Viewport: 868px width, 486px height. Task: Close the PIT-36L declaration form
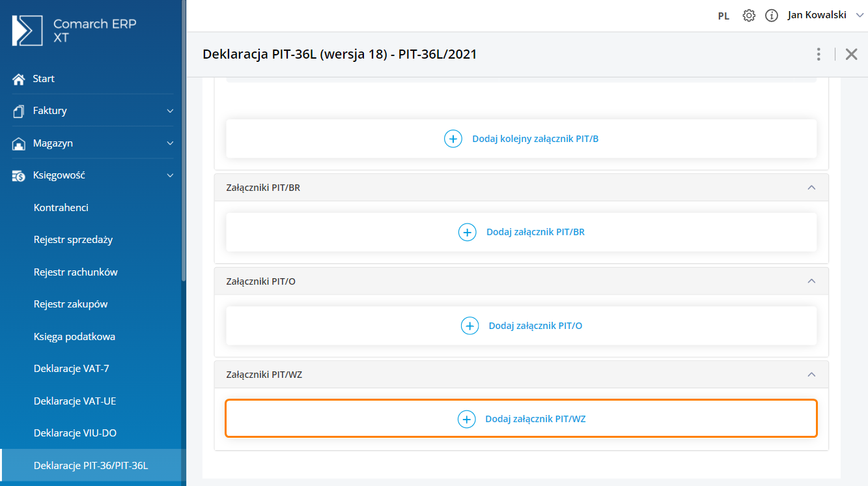851,54
